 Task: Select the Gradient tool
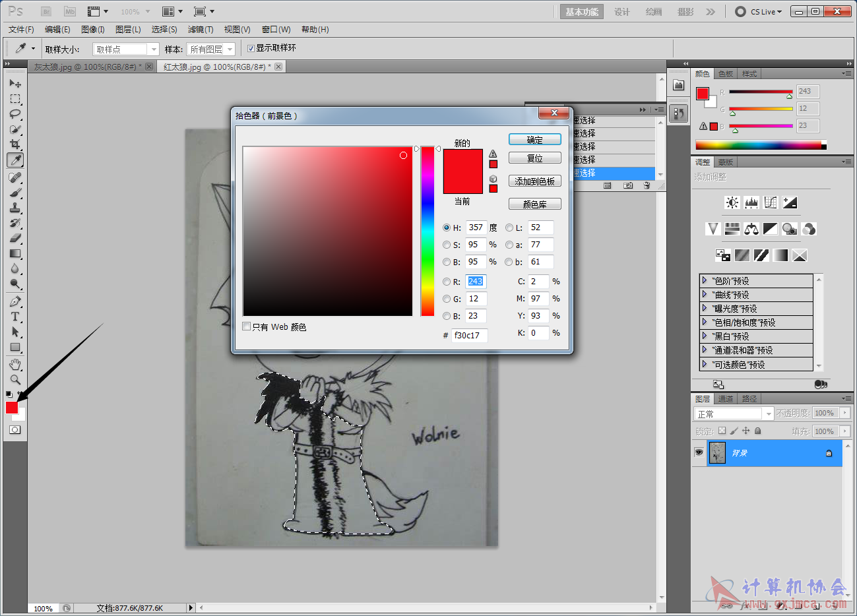[x=15, y=253]
